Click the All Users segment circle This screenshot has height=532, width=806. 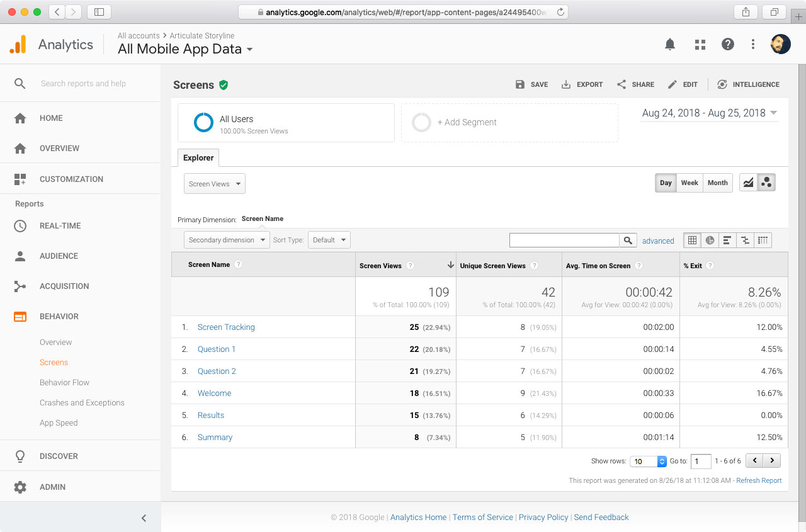click(203, 122)
